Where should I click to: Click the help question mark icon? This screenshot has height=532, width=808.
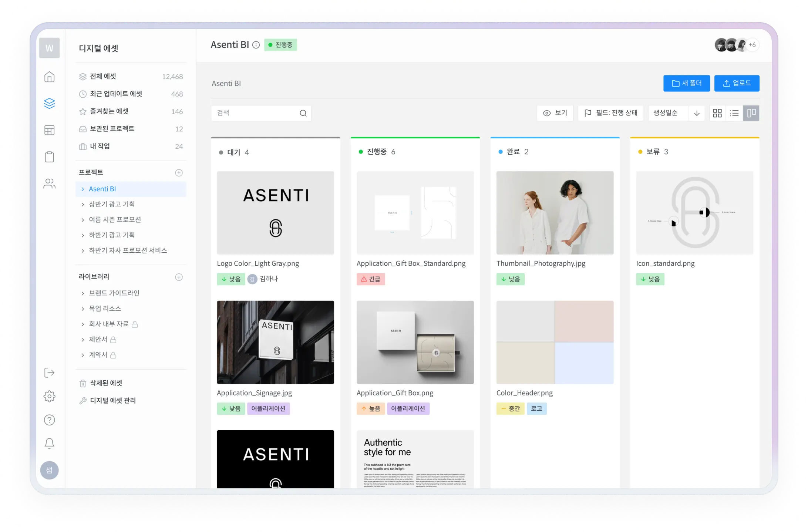pyautogui.click(x=49, y=420)
